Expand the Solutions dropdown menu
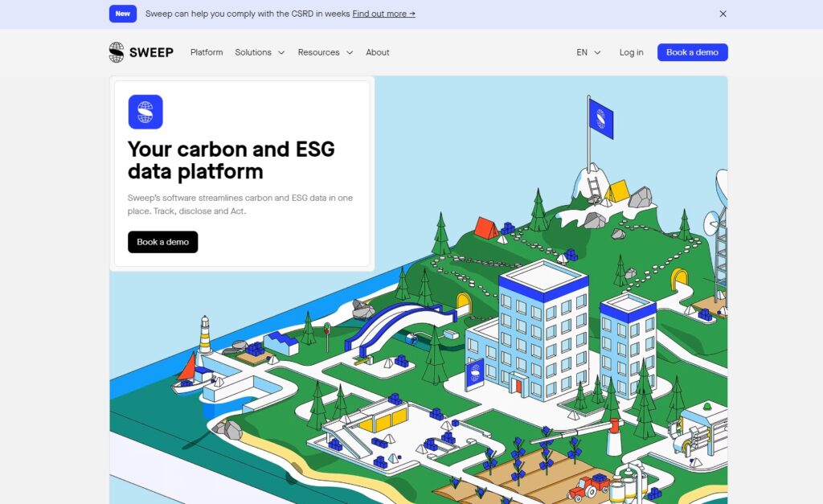 click(260, 52)
